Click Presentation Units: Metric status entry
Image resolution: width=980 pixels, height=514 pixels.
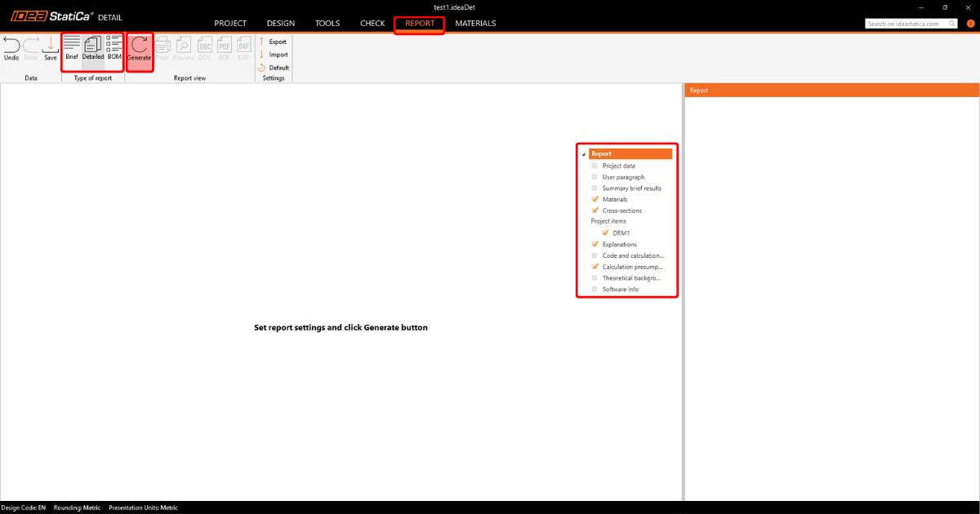click(143, 507)
